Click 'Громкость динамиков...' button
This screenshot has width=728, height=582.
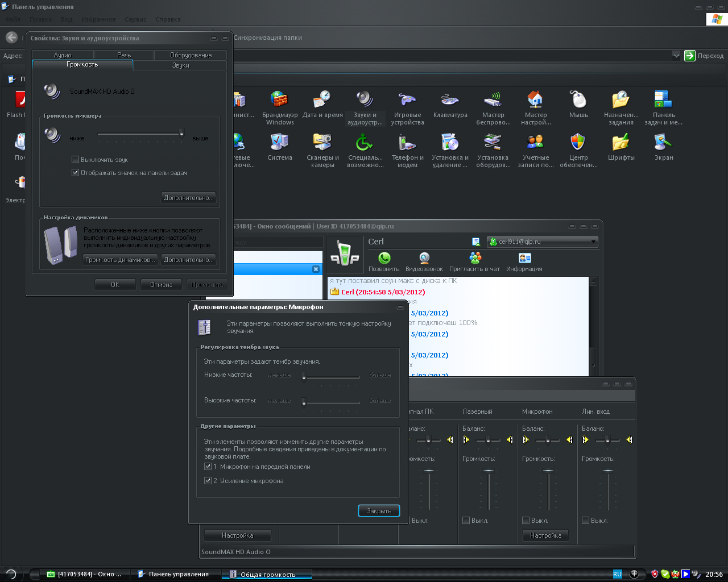coord(120,260)
